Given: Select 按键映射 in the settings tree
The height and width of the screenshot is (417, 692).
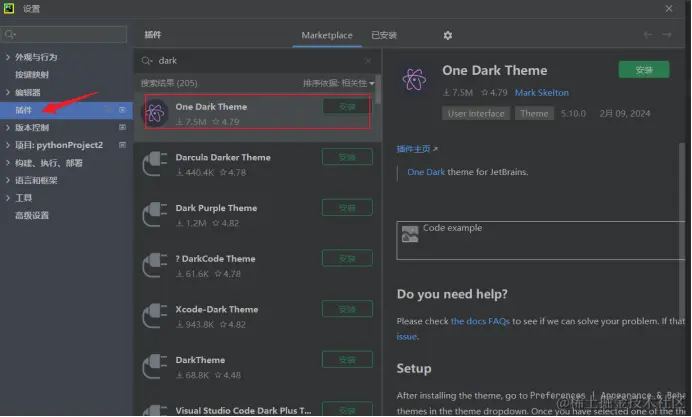Looking at the screenshot, I should pyautogui.click(x=32, y=75).
